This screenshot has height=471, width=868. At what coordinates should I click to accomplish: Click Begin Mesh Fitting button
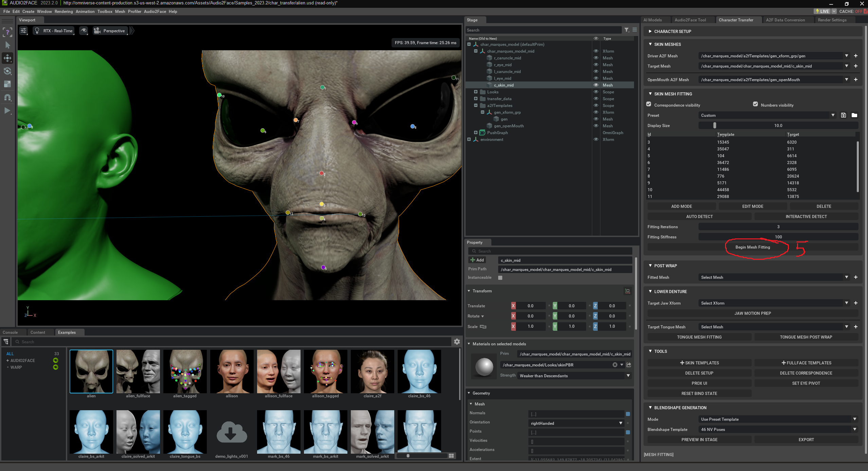point(753,247)
